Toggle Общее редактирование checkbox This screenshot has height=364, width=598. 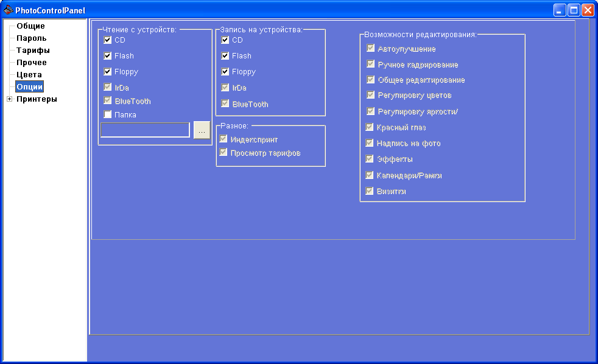click(x=370, y=79)
